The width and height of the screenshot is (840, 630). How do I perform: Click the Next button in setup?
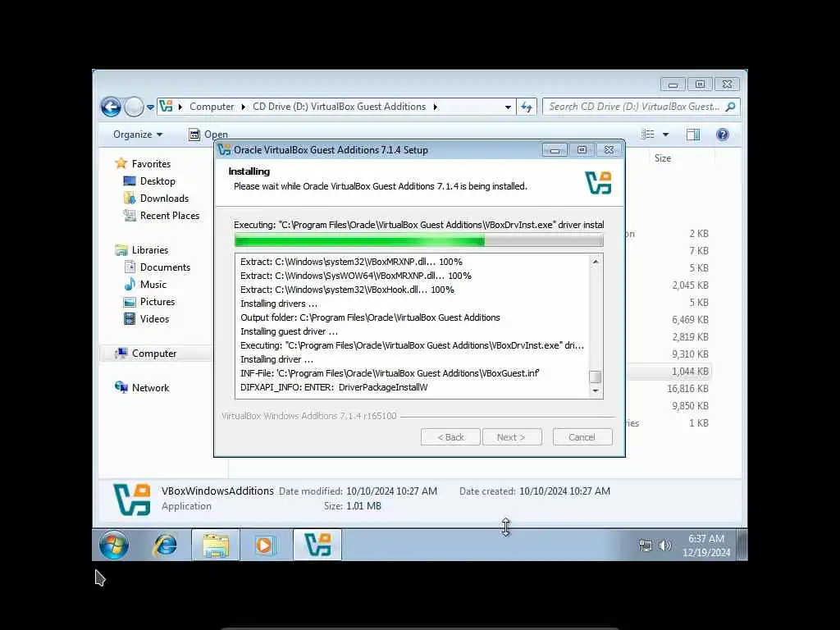coord(512,437)
